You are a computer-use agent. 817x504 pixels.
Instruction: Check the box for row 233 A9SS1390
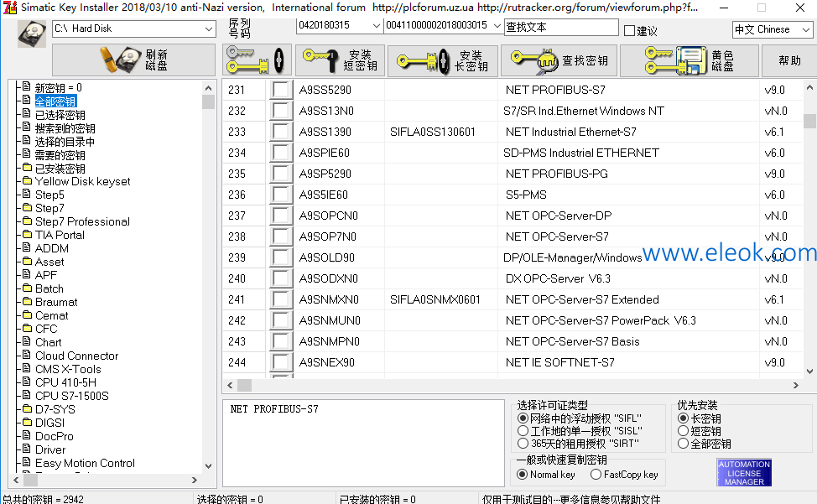click(x=280, y=131)
